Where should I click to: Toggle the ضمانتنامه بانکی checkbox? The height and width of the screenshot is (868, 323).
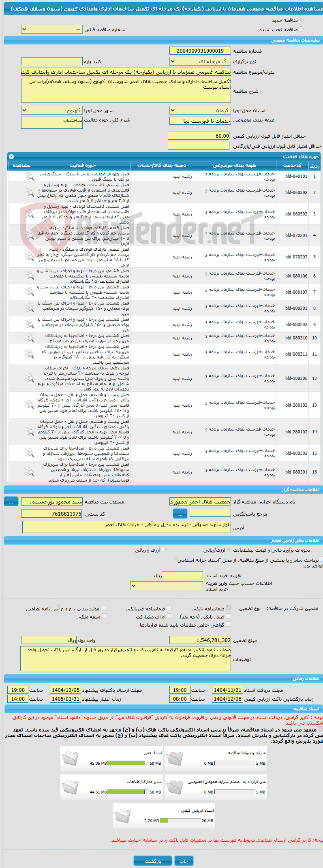(x=229, y=608)
